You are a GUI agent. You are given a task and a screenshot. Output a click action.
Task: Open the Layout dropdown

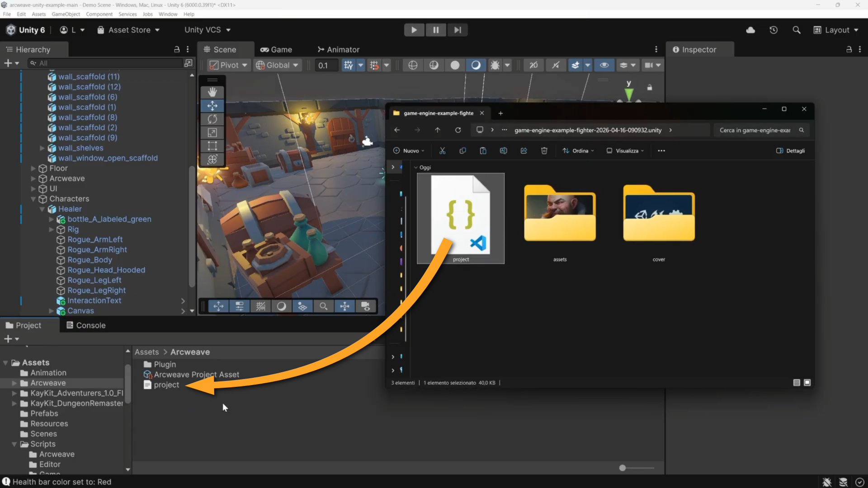[836, 30]
